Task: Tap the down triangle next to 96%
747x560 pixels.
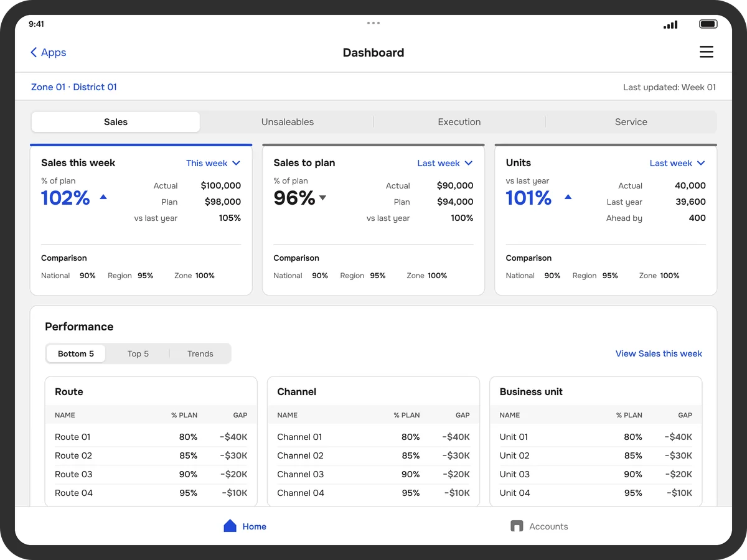Action: [x=322, y=198]
